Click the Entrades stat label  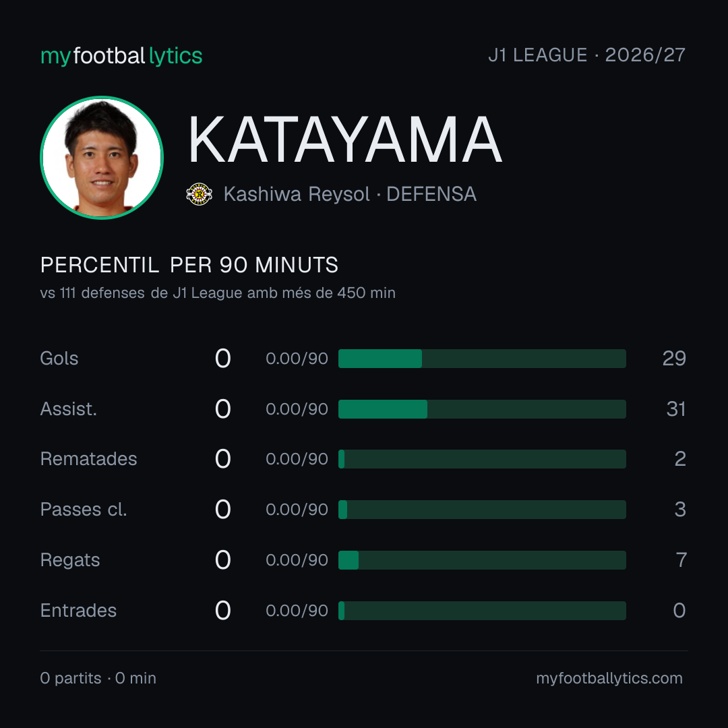(x=78, y=611)
